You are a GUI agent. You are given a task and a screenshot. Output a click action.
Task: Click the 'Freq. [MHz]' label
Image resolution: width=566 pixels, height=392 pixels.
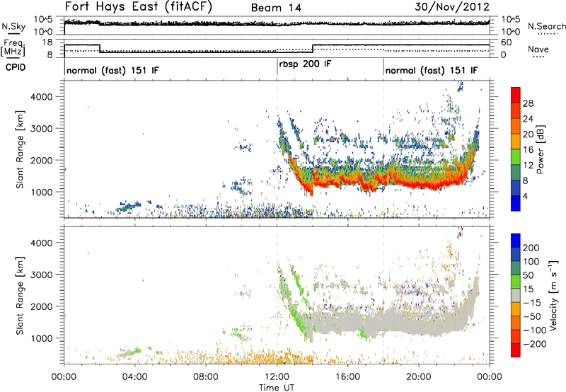click(13, 47)
